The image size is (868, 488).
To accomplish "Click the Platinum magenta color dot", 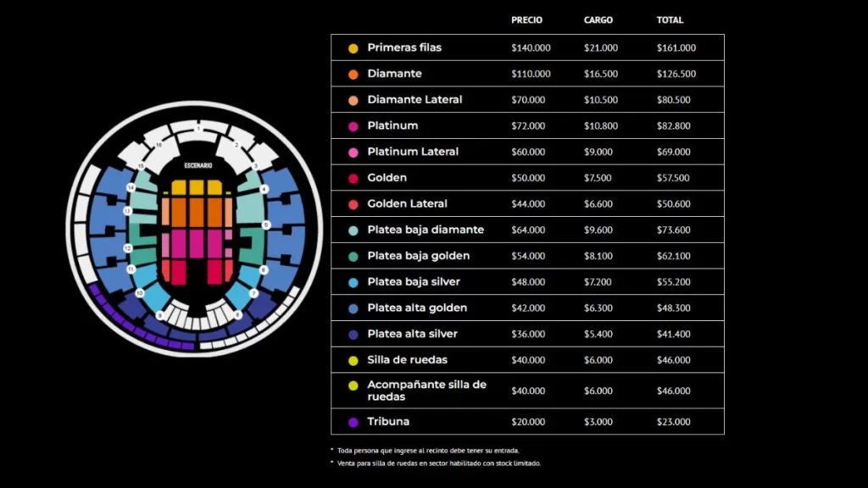I will 353,126.
